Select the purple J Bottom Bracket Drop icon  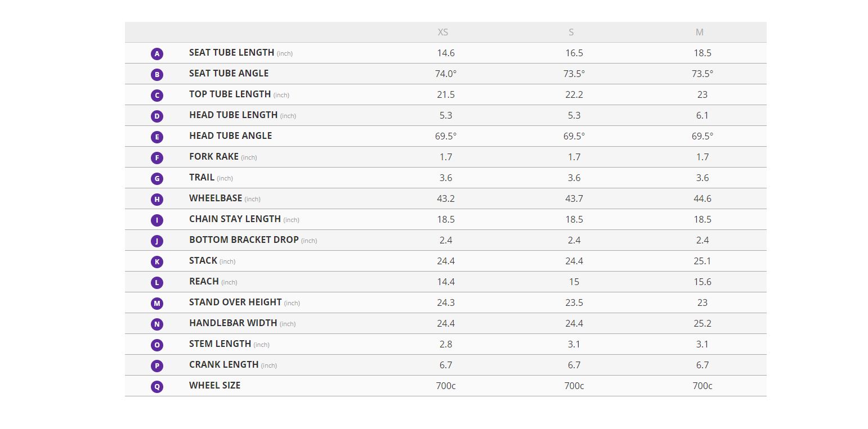(157, 241)
